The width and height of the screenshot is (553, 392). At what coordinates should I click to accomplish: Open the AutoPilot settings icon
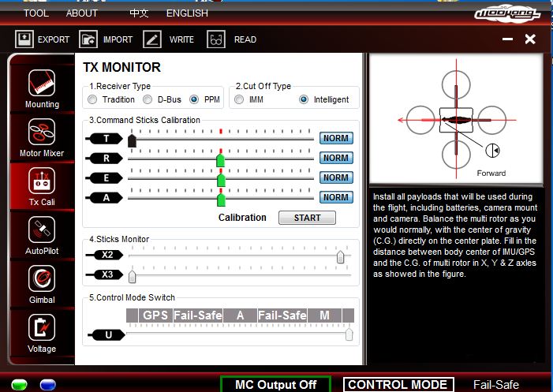[42, 230]
